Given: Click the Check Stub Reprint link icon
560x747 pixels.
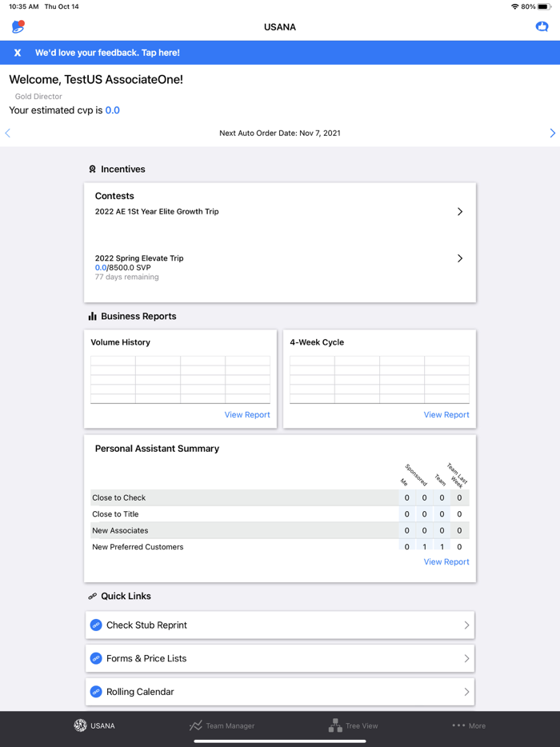Looking at the screenshot, I should [x=96, y=625].
